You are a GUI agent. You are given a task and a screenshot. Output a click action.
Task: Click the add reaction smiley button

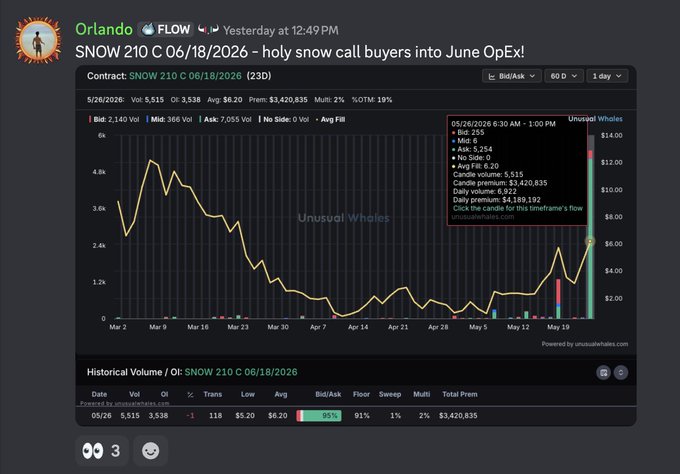coord(150,451)
